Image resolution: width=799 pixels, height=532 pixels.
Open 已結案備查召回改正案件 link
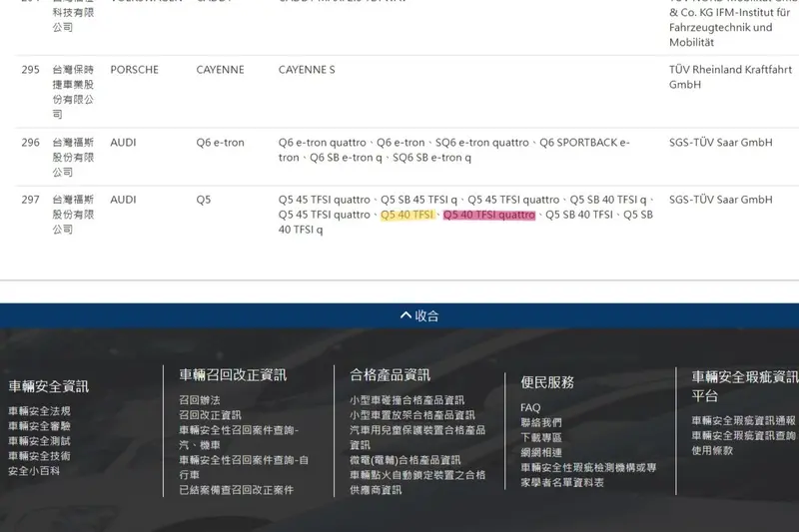pos(237,490)
